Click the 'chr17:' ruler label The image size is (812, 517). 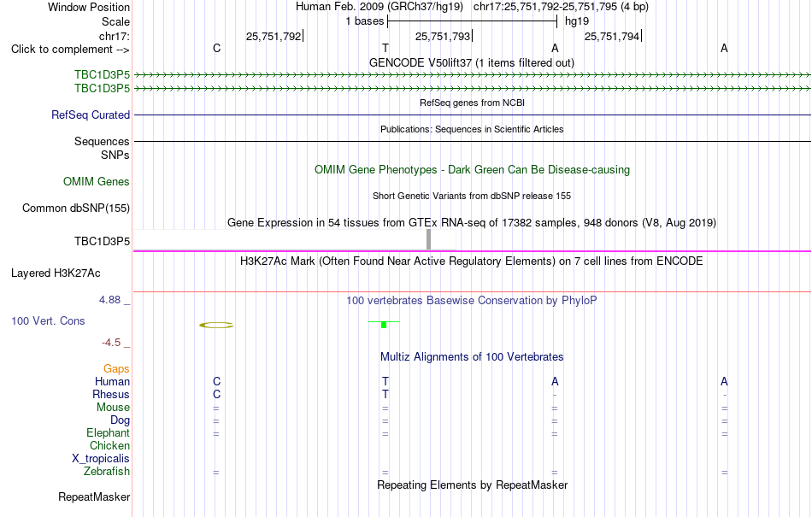pos(115,36)
